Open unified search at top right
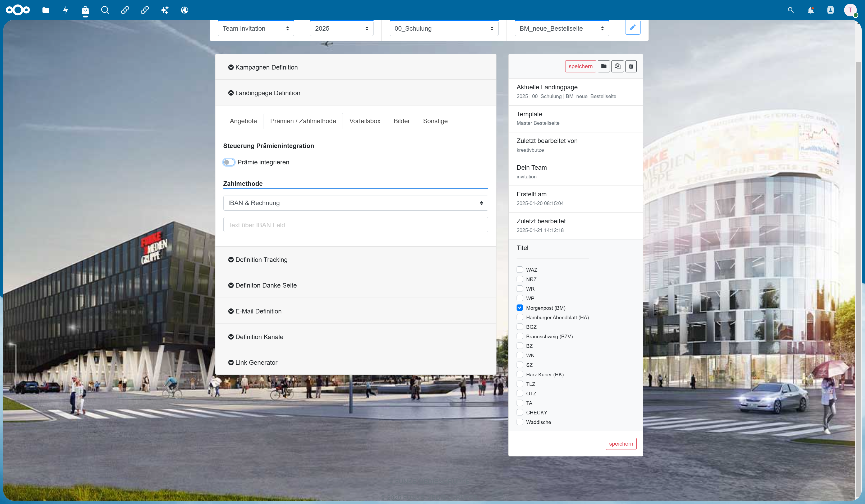 tap(791, 10)
